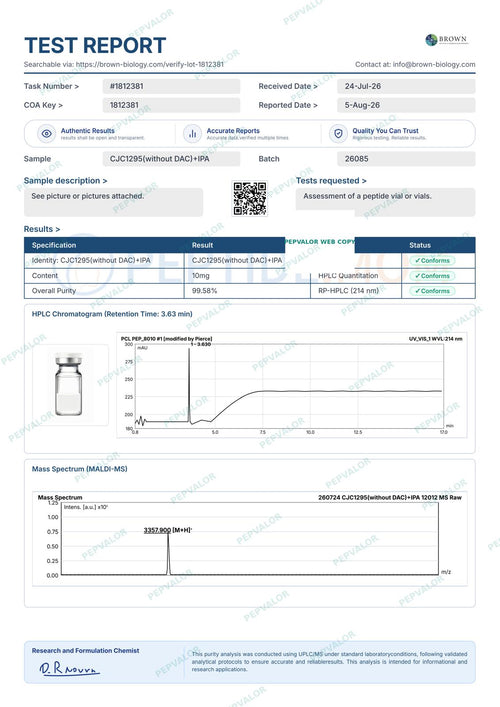Click the vial sample photo thumbnail

point(70,385)
